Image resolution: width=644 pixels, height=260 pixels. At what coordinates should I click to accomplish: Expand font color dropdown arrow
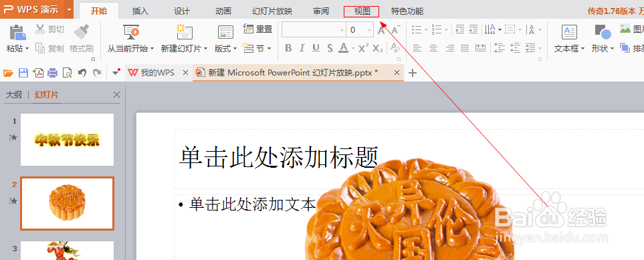[353, 49]
